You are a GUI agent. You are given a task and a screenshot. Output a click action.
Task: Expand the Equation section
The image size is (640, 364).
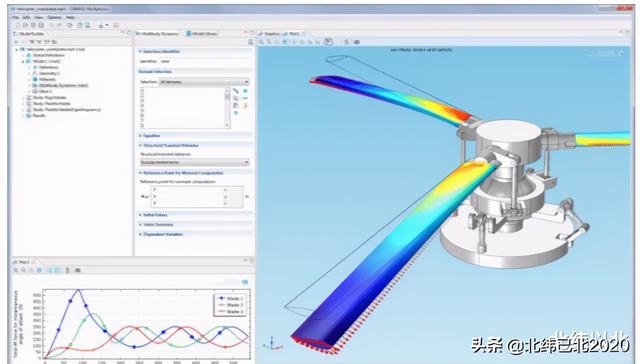point(141,135)
